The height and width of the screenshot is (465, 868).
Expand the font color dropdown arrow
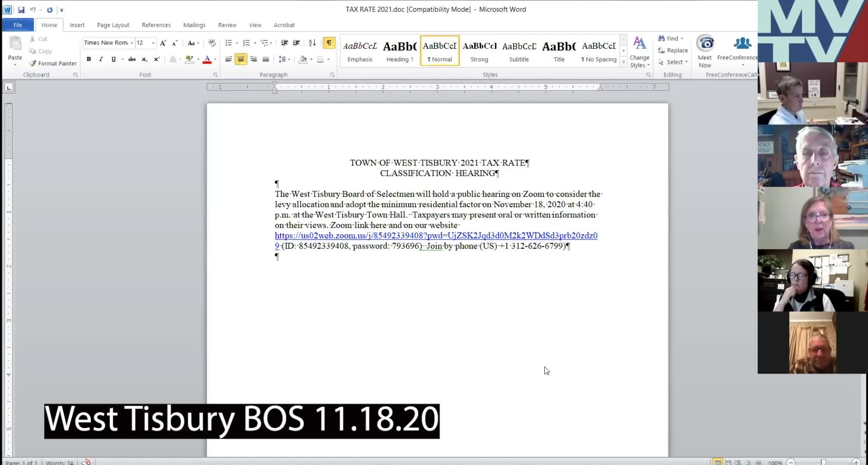click(215, 59)
